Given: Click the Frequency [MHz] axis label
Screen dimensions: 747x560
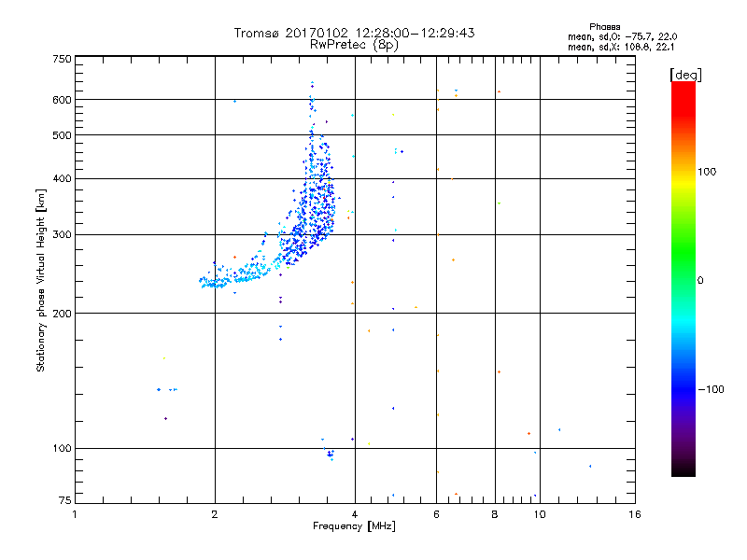Looking at the screenshot, I should click(354, 526).
